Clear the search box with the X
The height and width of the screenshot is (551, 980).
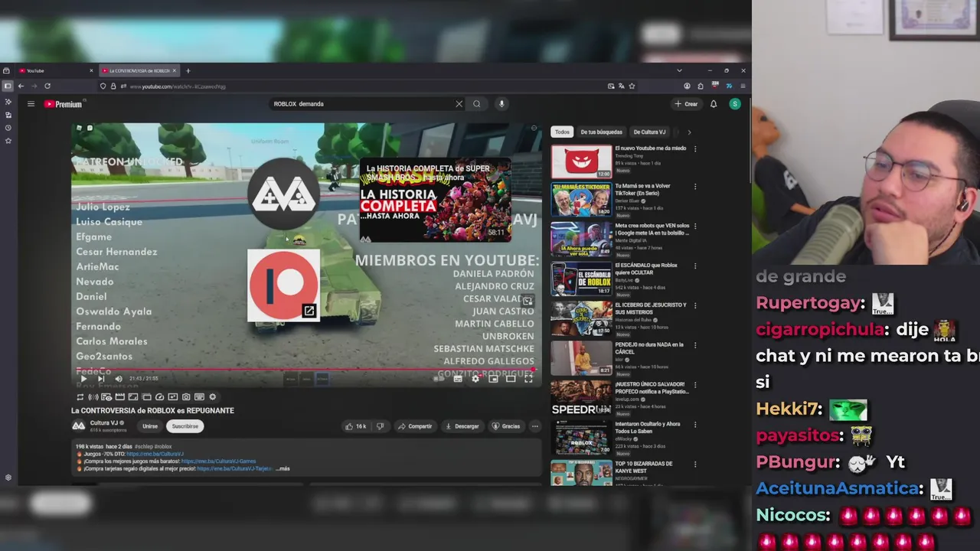coord(459,104)
